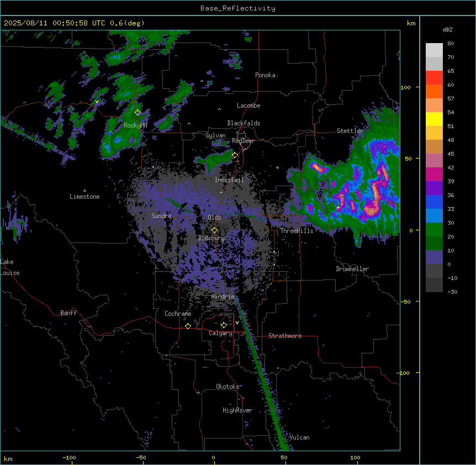Click the Stettler city label
The width and height of the screenshot is (476, 465).
350,131
